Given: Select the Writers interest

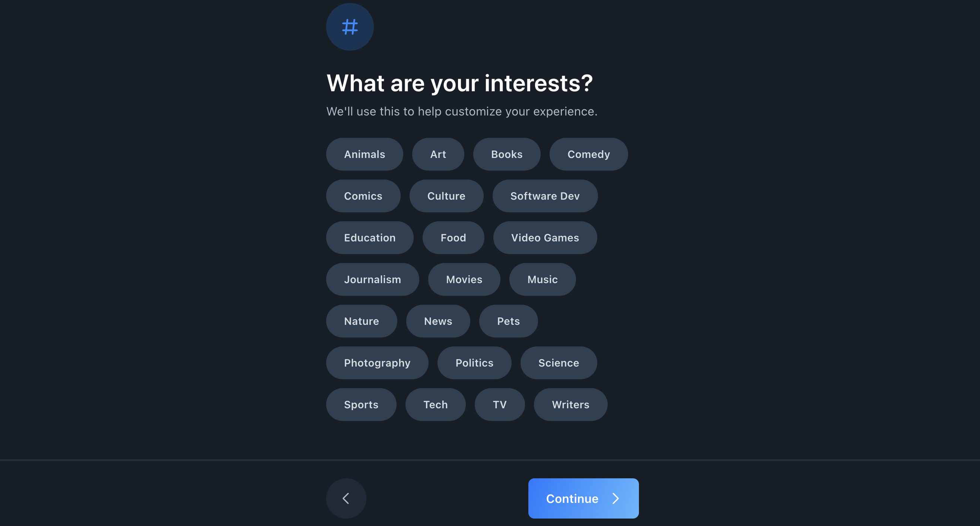Looking at the screenshot, I should click(x=570, y=404).
